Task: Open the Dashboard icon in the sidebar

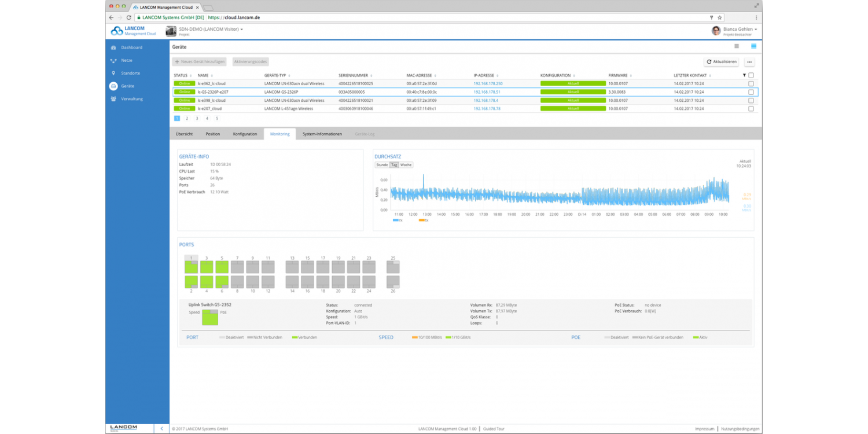Action: click(113, 47)
